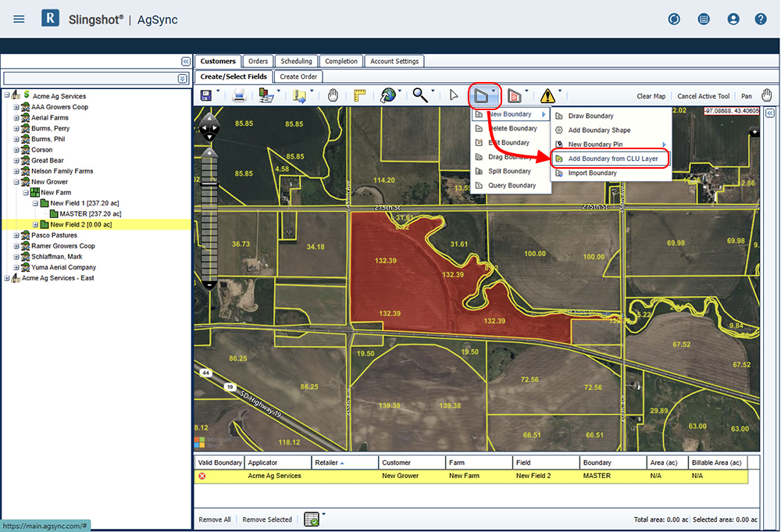Open the Account Settings tab
The width and height of the screenshot is (781, 532).
pyautogui.click(x=394, y=61)
